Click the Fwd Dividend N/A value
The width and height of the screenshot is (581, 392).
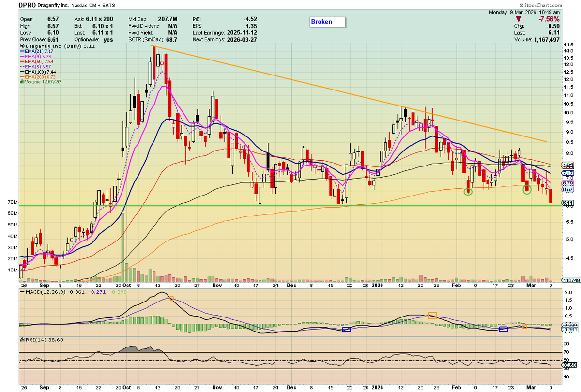coord(172,25)
